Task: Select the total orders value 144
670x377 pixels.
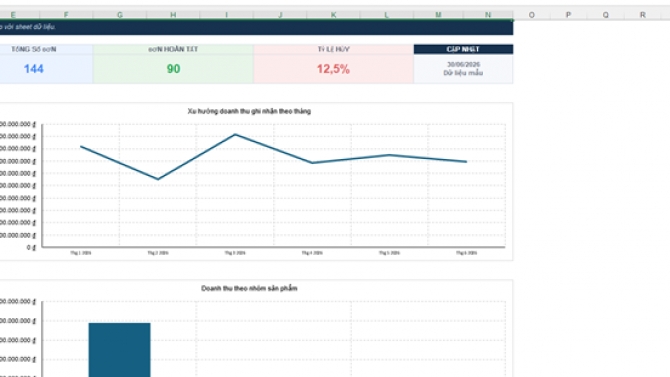Action: (x=34, y=69)
